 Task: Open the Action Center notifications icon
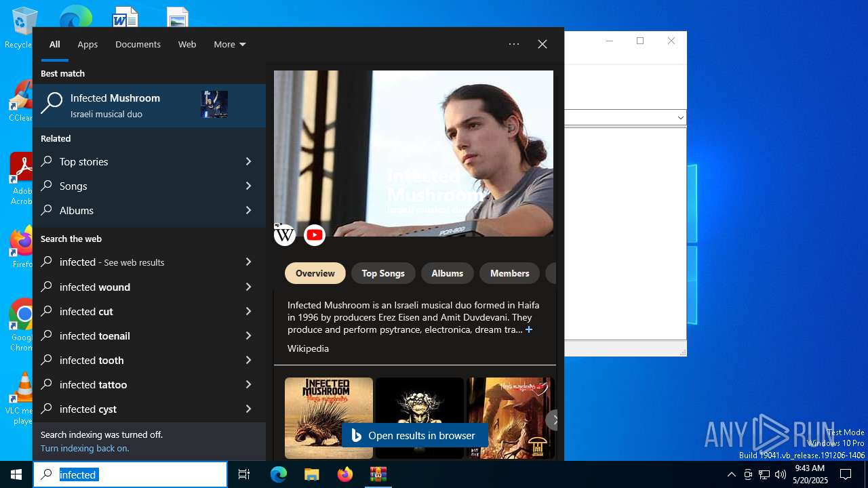pyautogui.click(x=846, y=474)
